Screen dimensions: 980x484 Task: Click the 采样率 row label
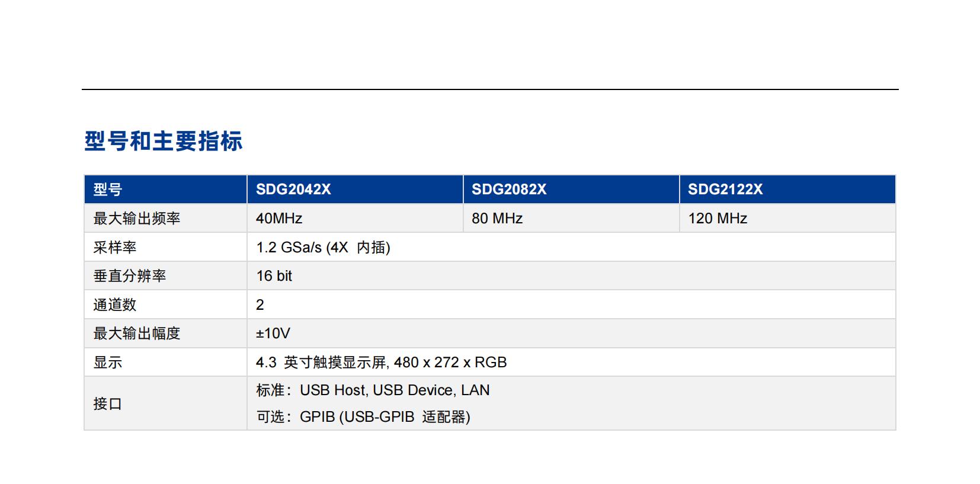click(115, 247)
